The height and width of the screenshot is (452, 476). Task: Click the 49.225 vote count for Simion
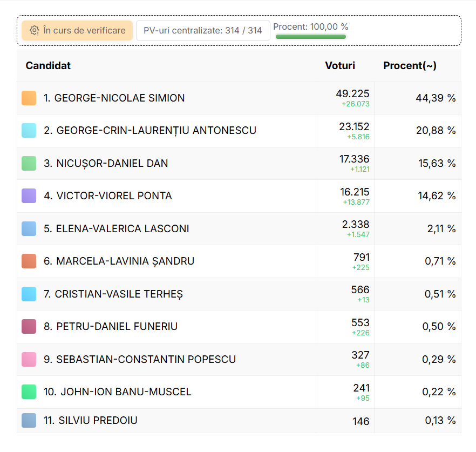[x=352, y=94]
